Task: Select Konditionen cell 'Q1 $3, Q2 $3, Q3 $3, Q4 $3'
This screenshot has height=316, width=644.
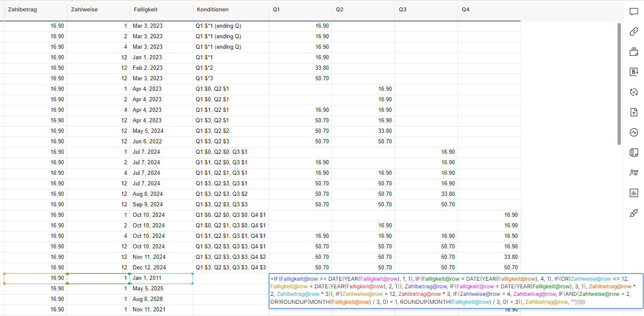Action: pyautogui.click(x=231, y=267)
